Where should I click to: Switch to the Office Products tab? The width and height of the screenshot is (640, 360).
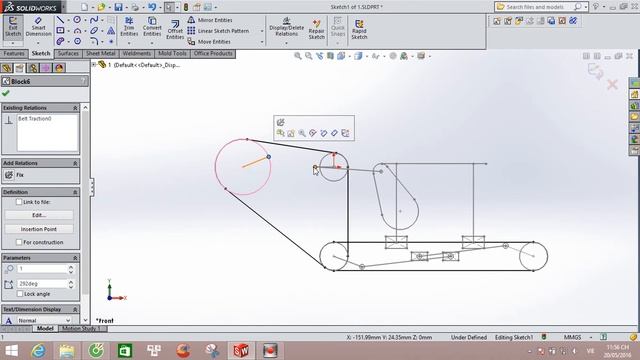click(x=213, y=53)
